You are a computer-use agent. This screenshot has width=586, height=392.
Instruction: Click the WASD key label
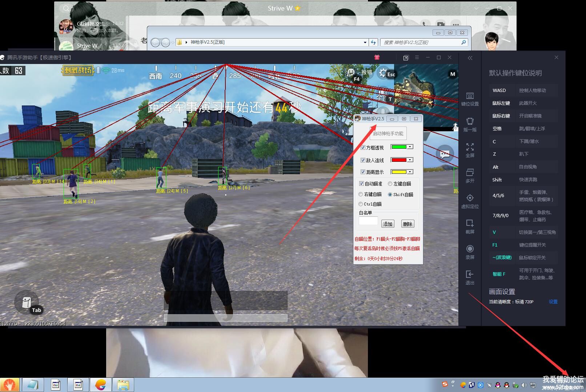tap(499, 91)
